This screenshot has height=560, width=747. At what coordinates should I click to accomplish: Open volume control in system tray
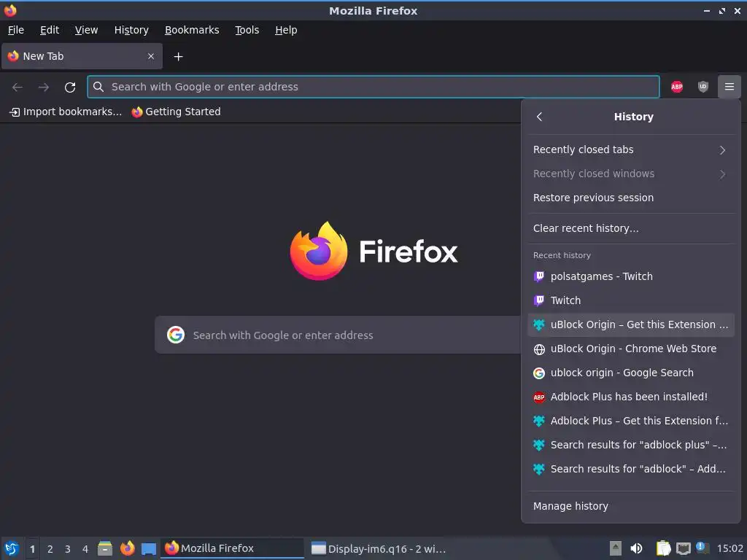(636, 548)
